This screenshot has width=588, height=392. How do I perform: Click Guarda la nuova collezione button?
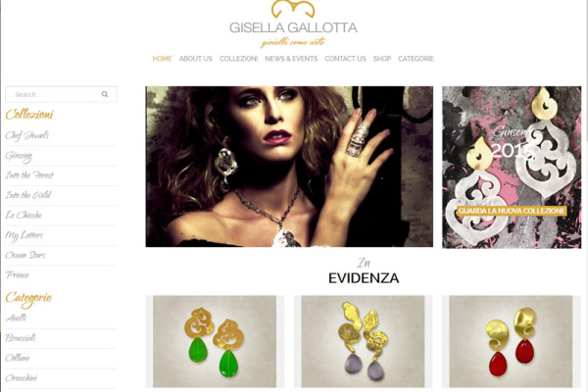(x=512, y=211)
